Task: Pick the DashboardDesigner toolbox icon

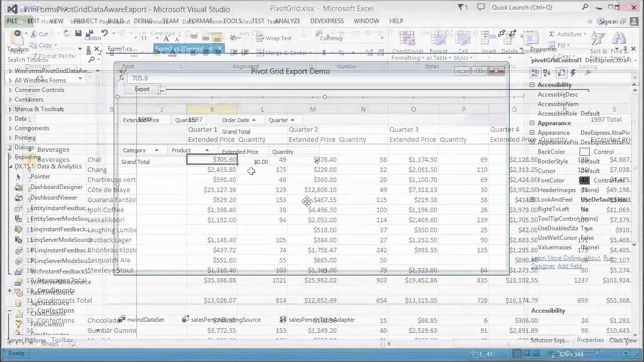Action: pos(19,188)
